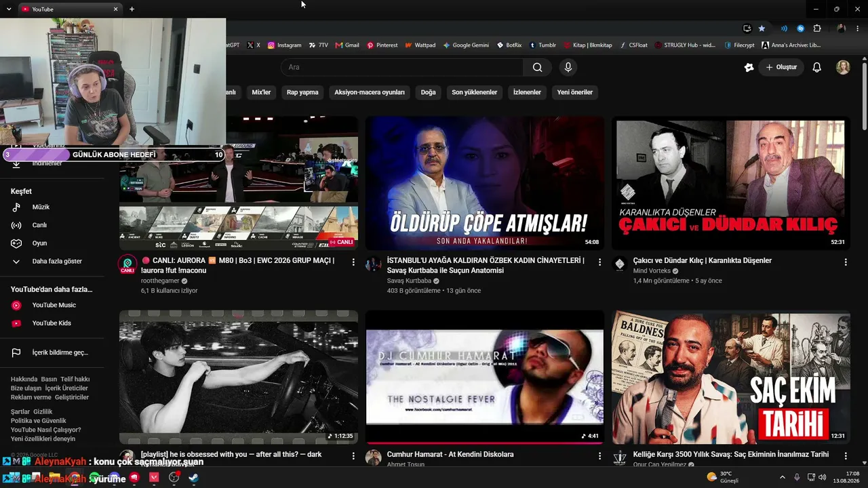868x488 pixels.
Task: Click the page vertical scrollbar thumb
Action: click(864, 95)
